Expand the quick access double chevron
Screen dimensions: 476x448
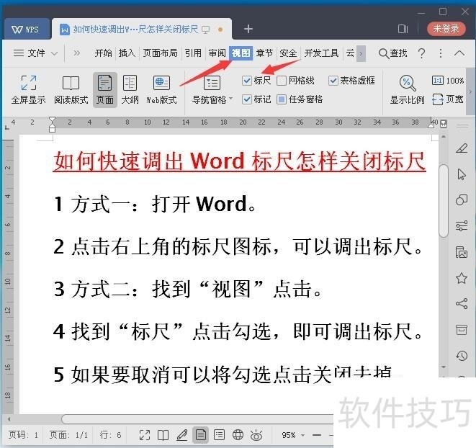[x=76, y=53]
